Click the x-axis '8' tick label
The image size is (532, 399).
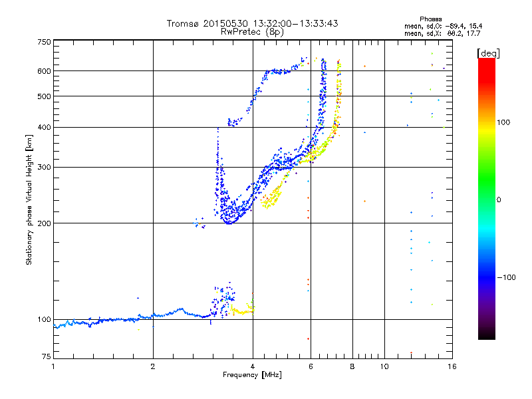point(352,366)
